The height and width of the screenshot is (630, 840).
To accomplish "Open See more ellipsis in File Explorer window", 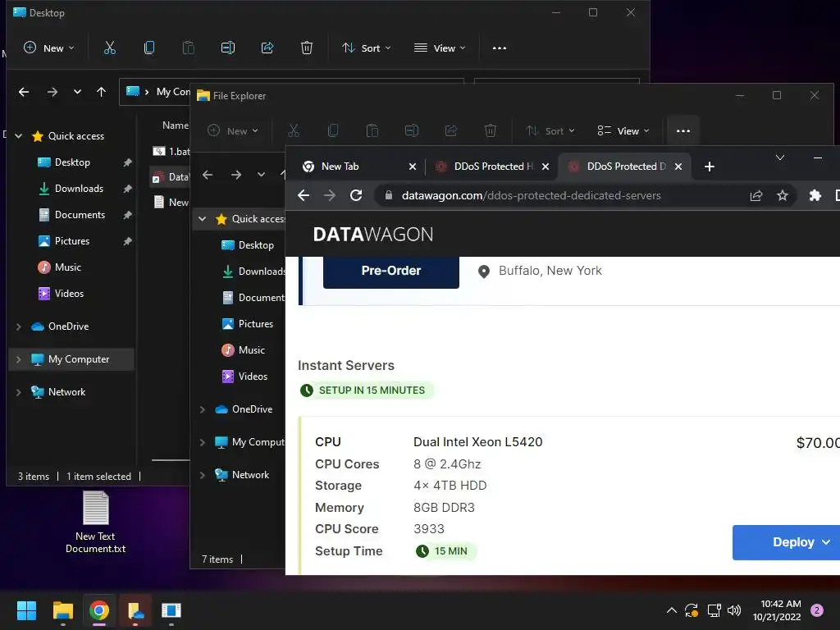I will [x=683, y=130].
